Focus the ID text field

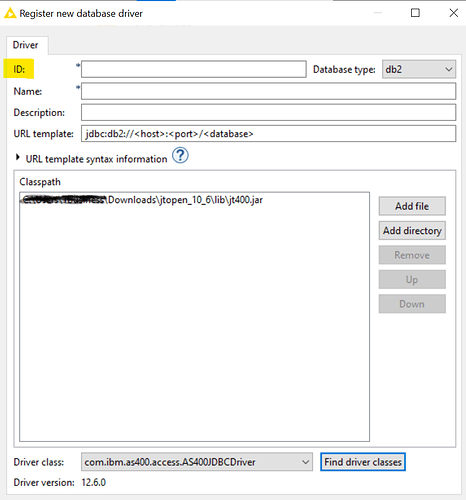(x=194, y=69)
